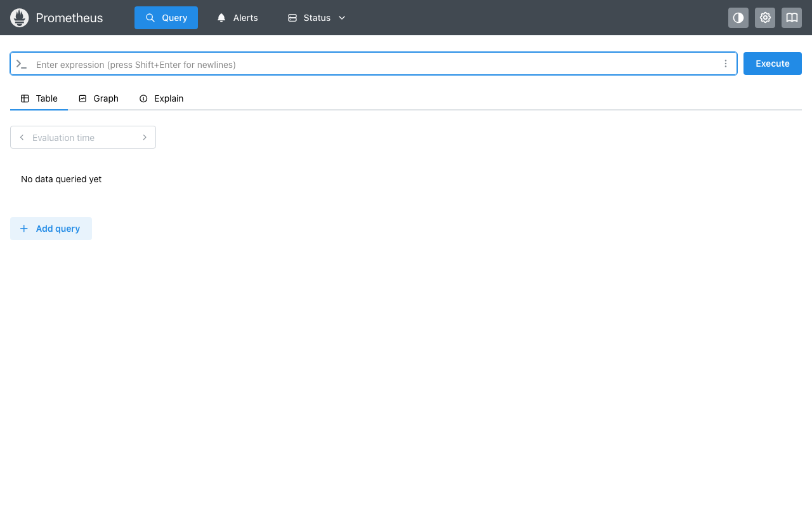Switch to the Explain tab

tap(161, 98)
